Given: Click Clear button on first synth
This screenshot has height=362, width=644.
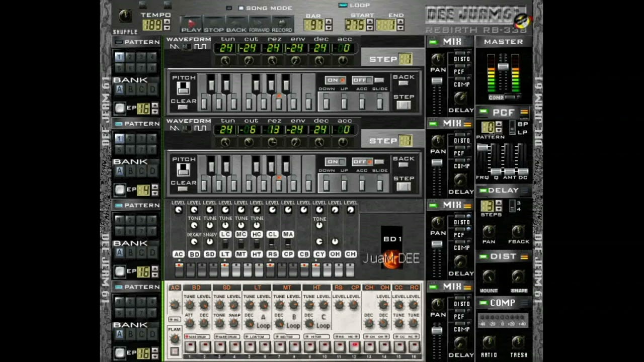Looking at the screenshot, I should click(183, 107).
